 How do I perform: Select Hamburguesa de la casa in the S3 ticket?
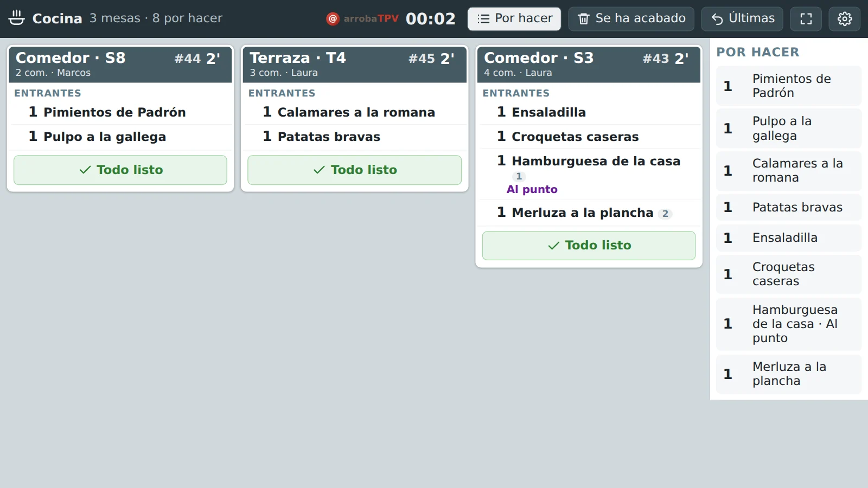tap(589, 174)
